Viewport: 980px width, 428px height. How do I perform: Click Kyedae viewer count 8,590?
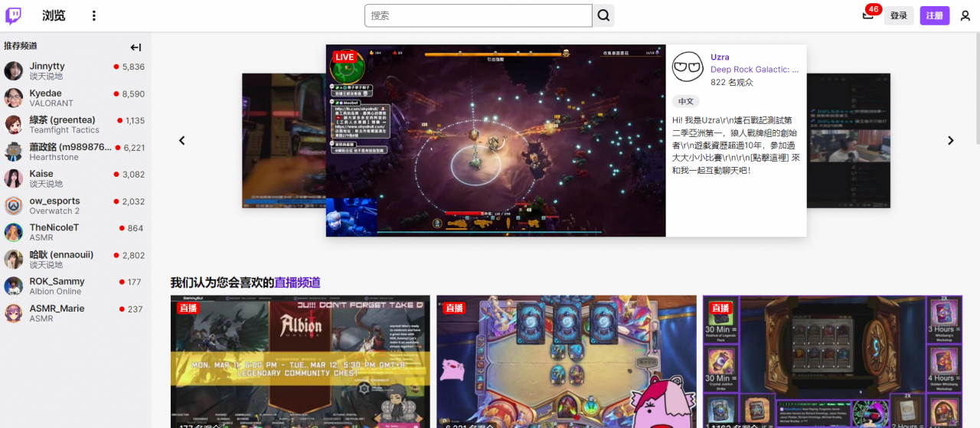pyautogui.click(x=133, y=94)
